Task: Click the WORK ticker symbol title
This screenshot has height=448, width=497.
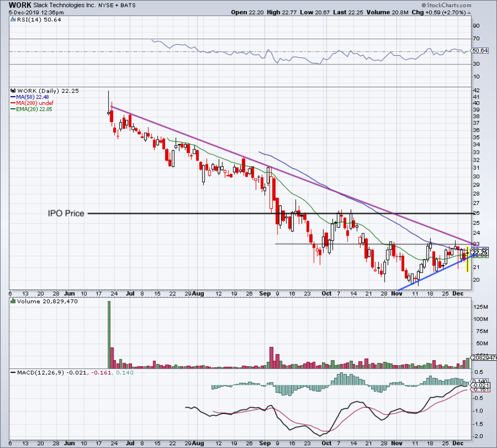Action: (x=20, y=5)
